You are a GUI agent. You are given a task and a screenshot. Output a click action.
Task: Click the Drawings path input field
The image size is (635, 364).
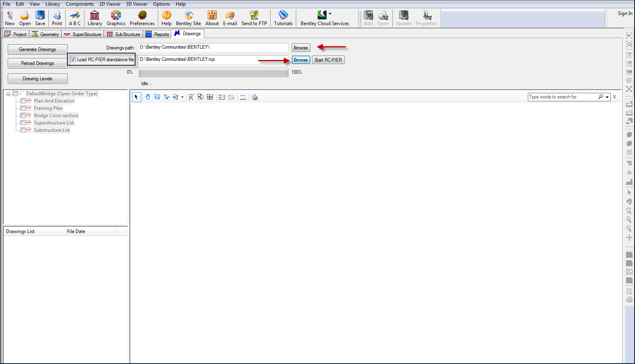click(213, 47)
